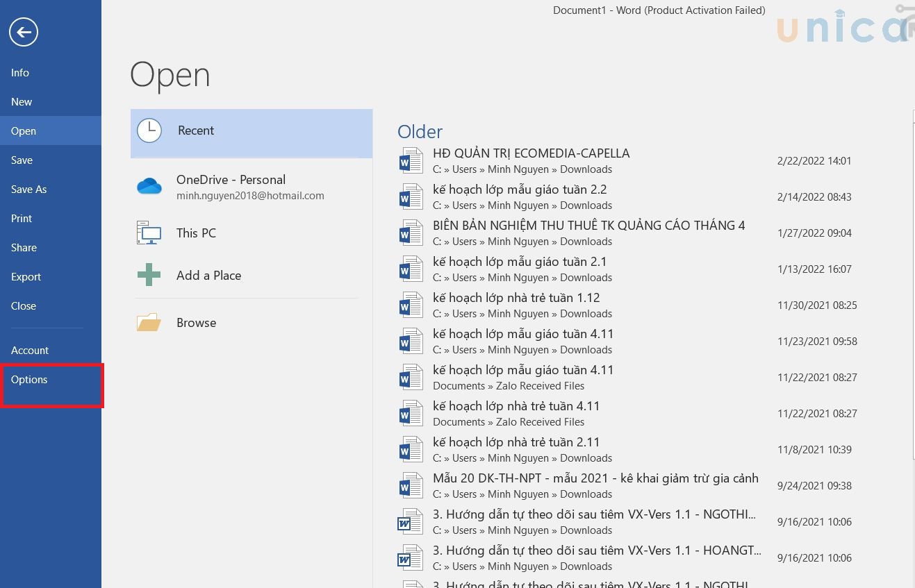Select New in the backstage sidebar
The width and height of the screenshot is (915, 588).
click(22, 102)
